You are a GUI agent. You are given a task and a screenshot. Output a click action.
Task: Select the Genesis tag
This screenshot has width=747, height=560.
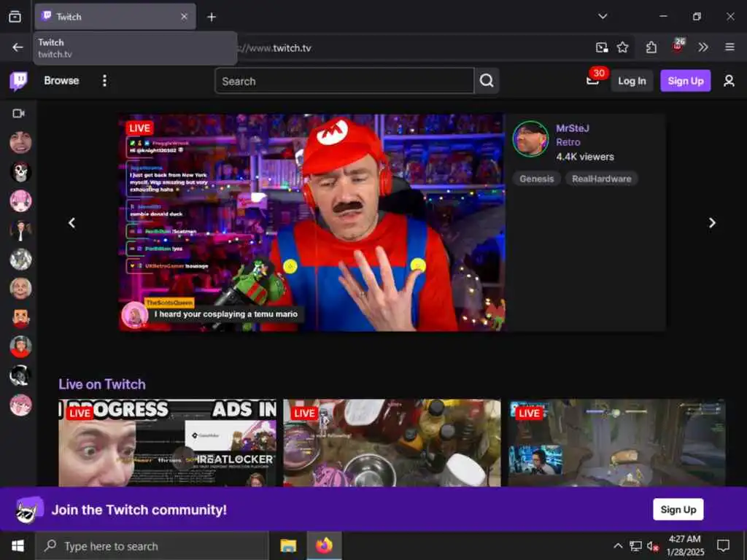point(536,179)
